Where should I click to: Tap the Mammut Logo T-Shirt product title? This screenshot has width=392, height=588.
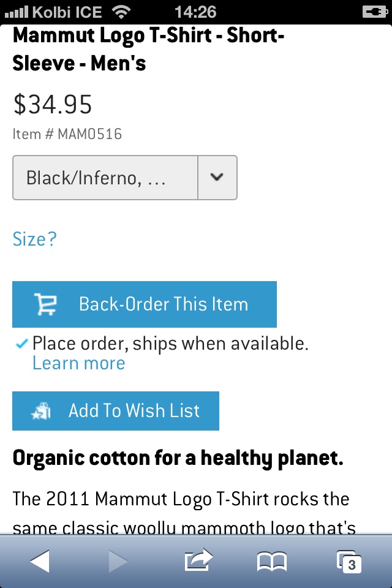click(x=148, y=49)
